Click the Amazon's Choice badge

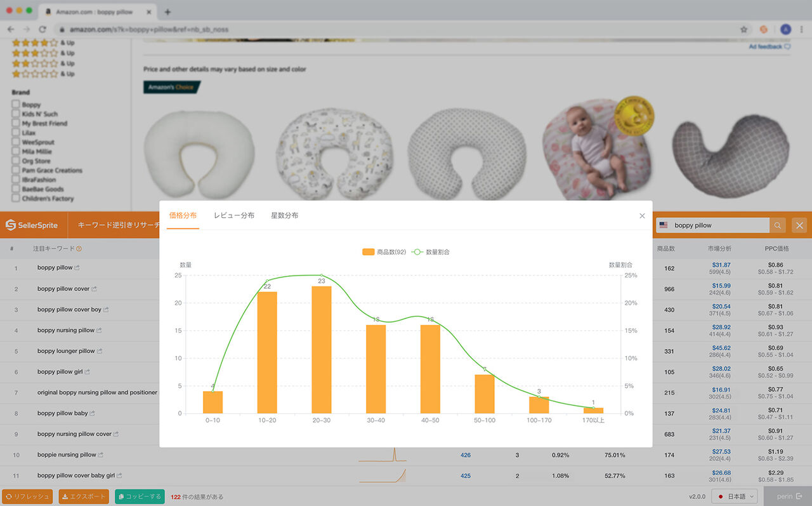click(171, 87)
